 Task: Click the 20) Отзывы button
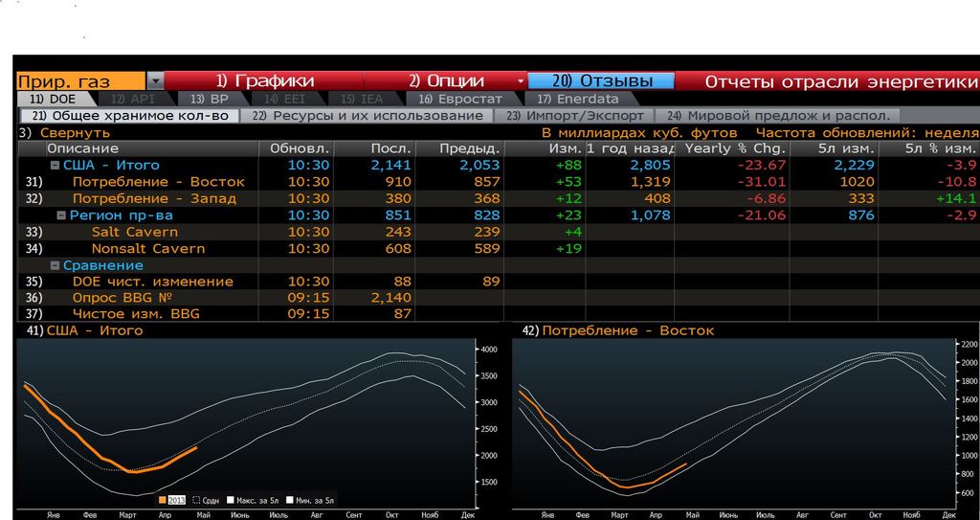click(601, 81)
